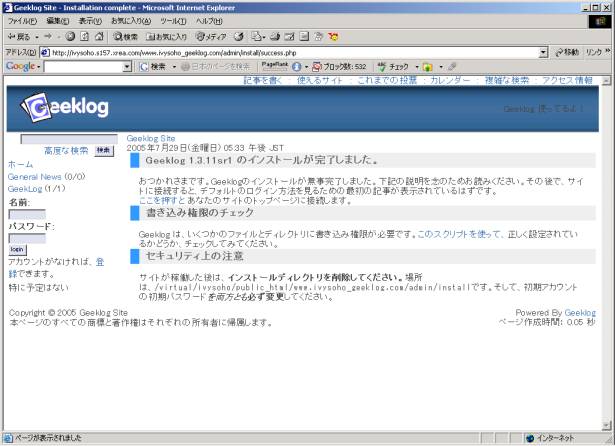Open the 編集(E) menu
Viewport: 615px width, 446px height.
click(x=57, y=21)
